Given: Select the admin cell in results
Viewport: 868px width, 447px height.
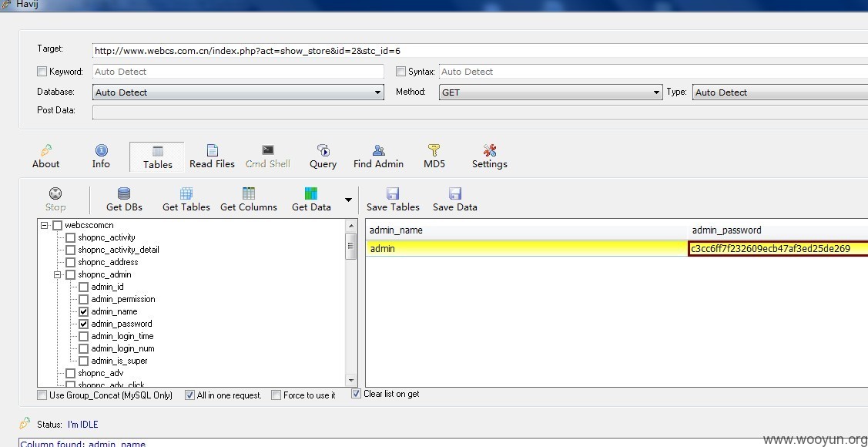Looking at the screenshot, I should coord(527,249).
